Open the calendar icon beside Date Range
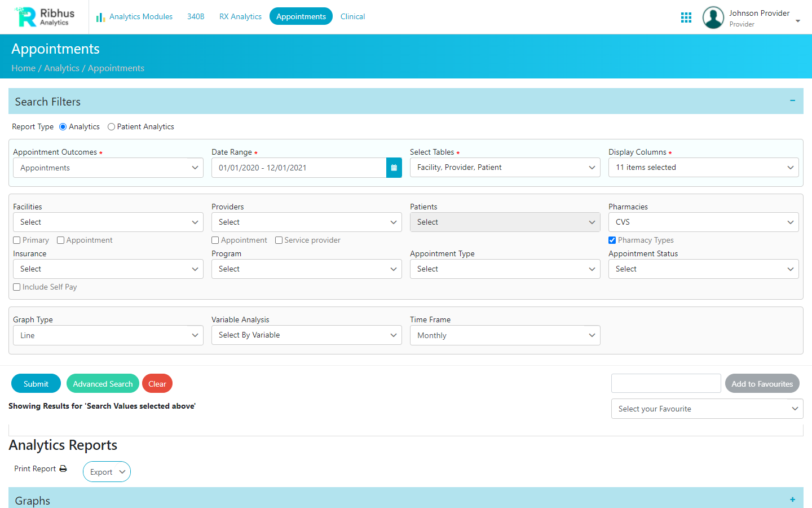The height and width of the screenshot is (508, 812). point(394,167)
